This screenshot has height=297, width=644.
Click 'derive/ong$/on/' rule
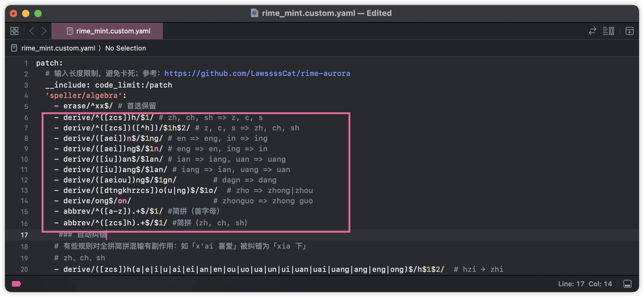97,201
